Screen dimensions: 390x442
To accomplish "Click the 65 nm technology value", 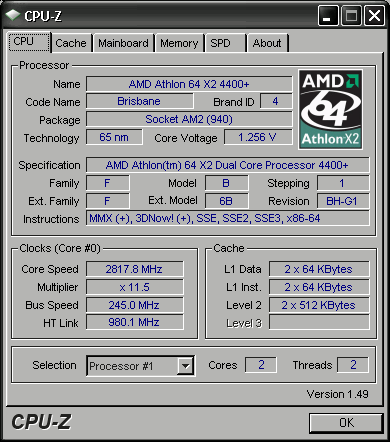I will pos(114,137).
